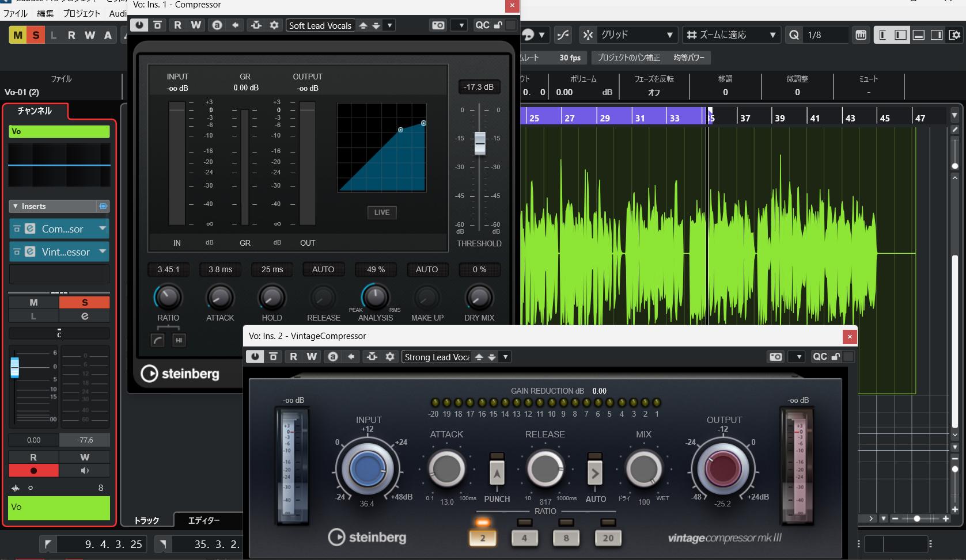Click channel edit 'e' button

[85, 316]
